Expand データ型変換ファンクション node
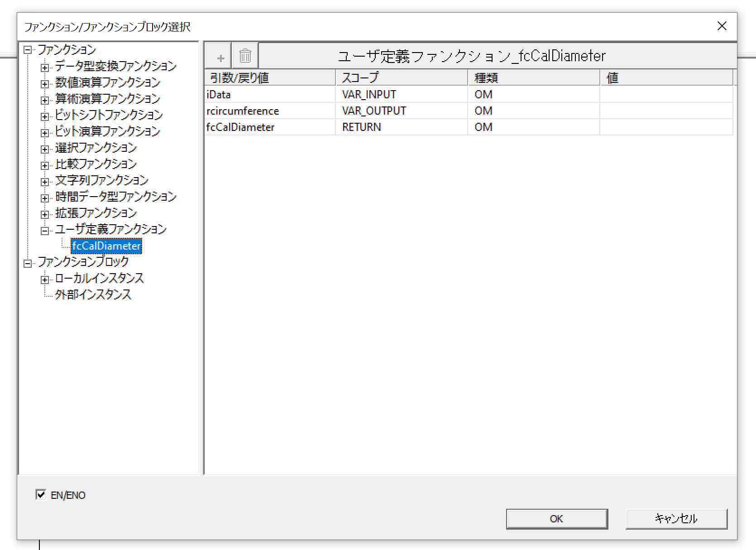 pyautogui.click(x=44, y=68)
